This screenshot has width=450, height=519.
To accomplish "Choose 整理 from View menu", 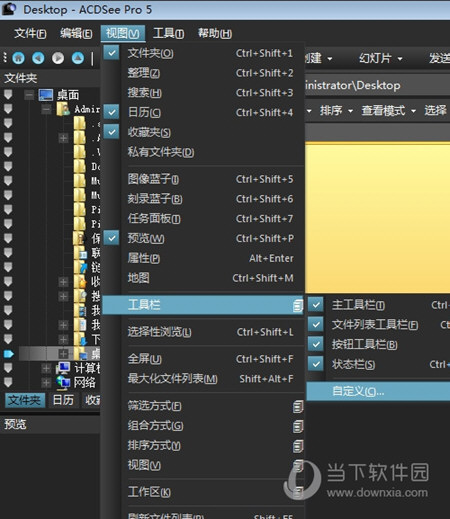I will (x=203, y=73).
